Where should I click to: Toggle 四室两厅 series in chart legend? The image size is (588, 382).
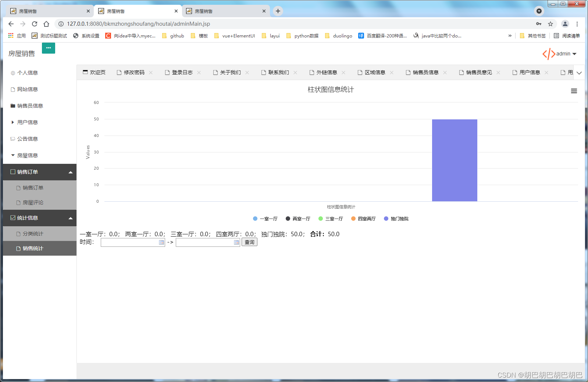(x=363, y=219)
